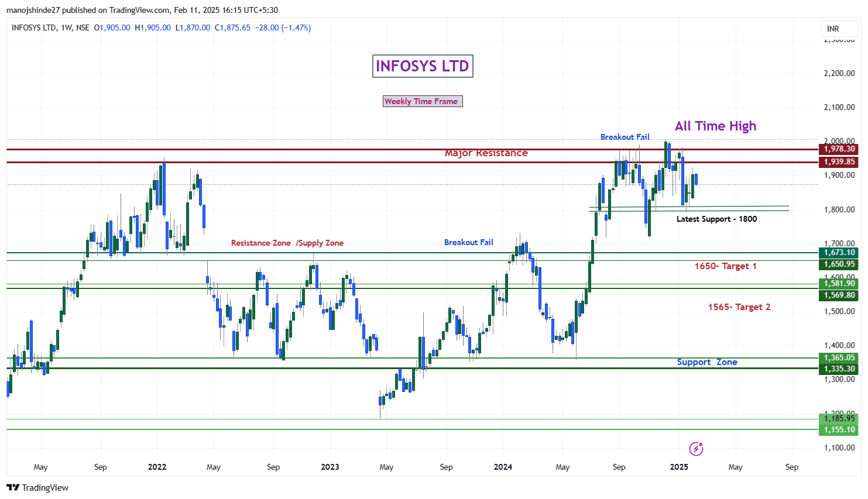Viewport: 868px width, 499px height.
Task: Click 2024 on the time axis
Action: pos(503,467)
